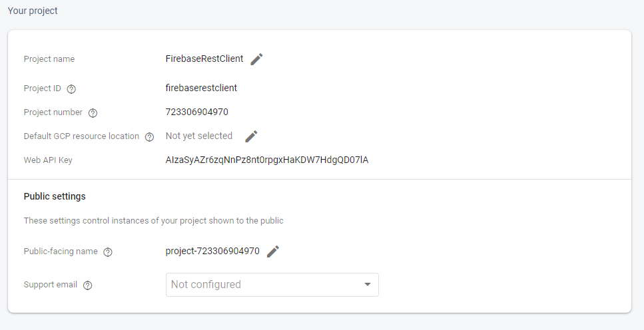Click the 'Public settings' heading
Image resolution: width=644 pixels, height=330 pixels.
(x=55, y=196)
